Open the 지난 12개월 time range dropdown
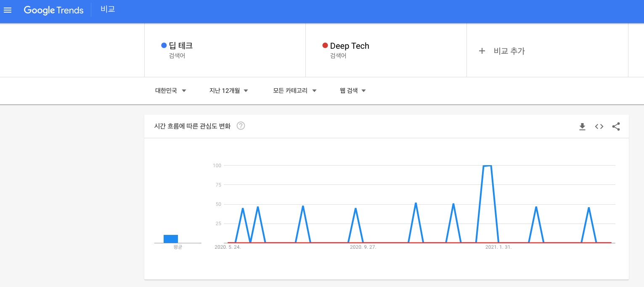 coord(229,90)
